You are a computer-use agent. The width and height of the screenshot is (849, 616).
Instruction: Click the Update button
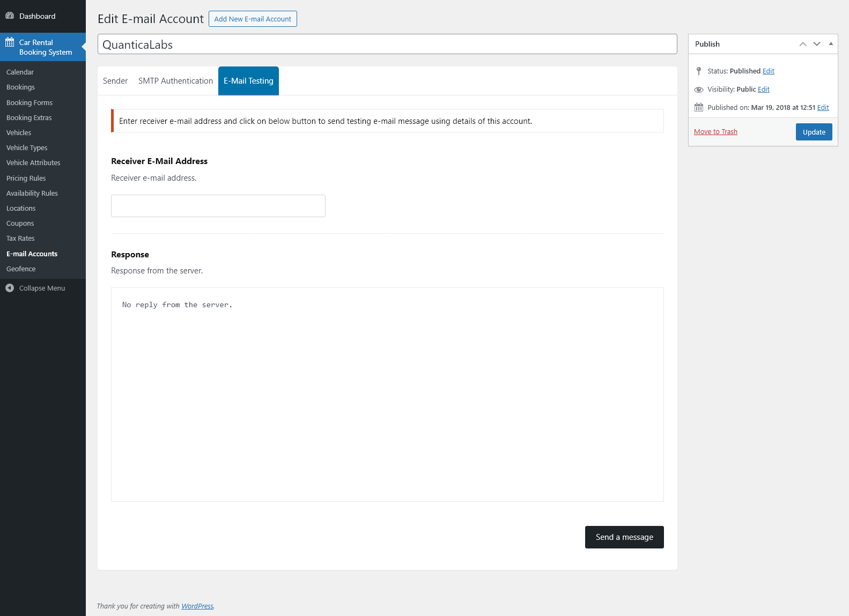pyautogui.click(x=814, y=132)
